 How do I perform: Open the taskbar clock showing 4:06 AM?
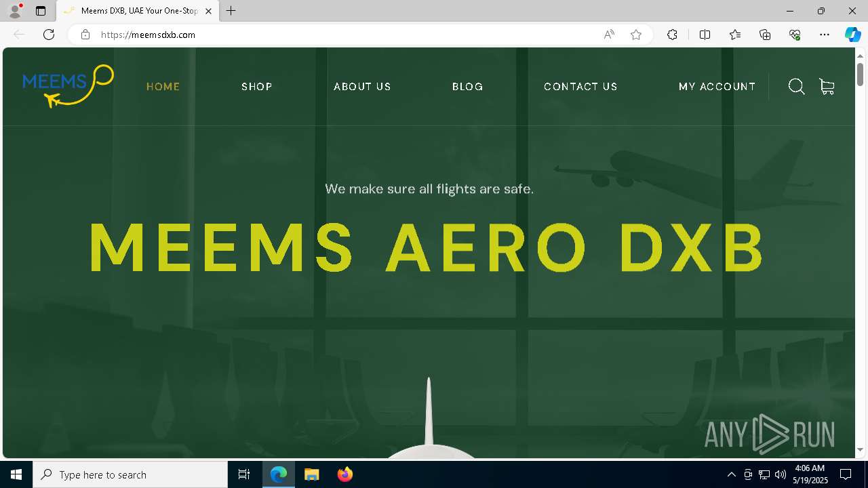[810, 474]
